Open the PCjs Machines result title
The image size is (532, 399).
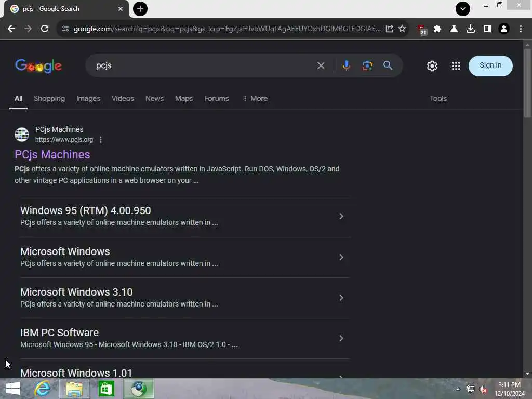(52, 155)
